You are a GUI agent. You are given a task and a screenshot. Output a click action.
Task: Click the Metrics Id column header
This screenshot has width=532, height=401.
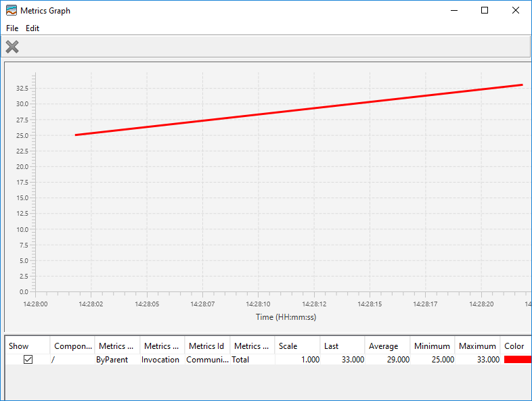coord(206,346)
